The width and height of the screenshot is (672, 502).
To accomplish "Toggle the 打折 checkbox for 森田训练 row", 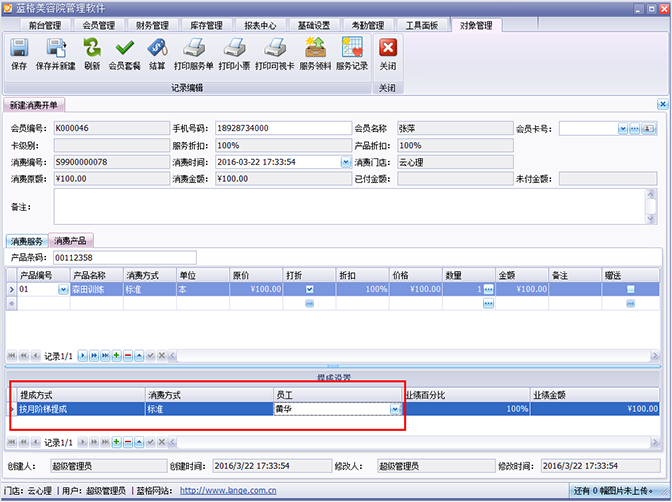I will (x=309, y=289).
